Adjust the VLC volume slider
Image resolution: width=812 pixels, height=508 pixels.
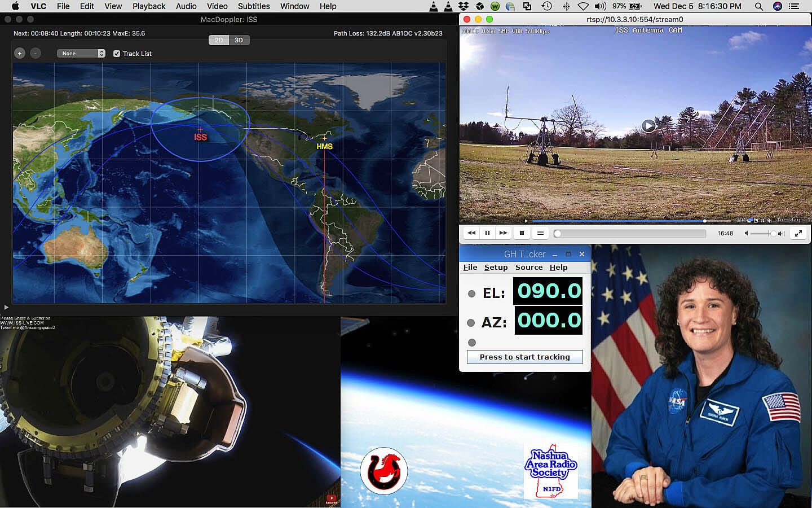click(x=764, y=233)
